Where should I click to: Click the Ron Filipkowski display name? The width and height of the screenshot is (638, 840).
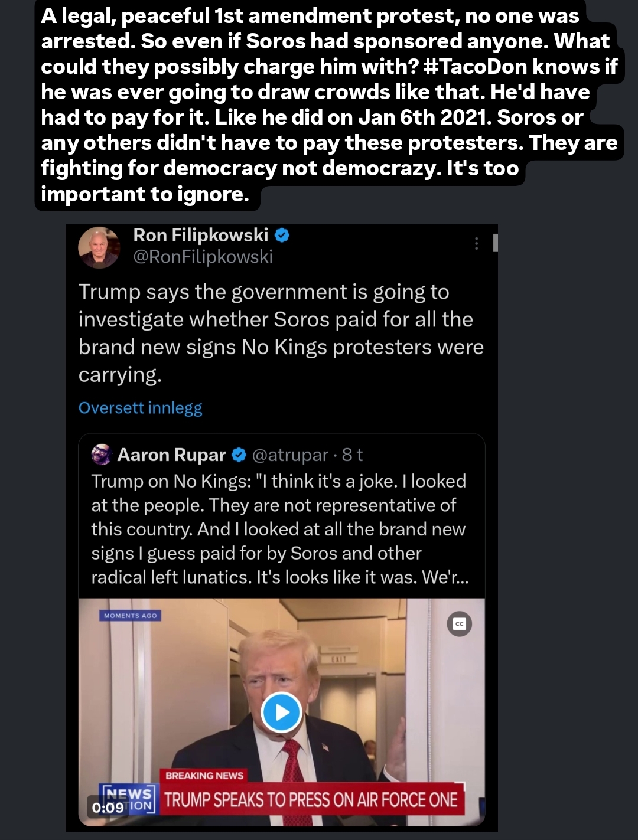tap(201, 235)
